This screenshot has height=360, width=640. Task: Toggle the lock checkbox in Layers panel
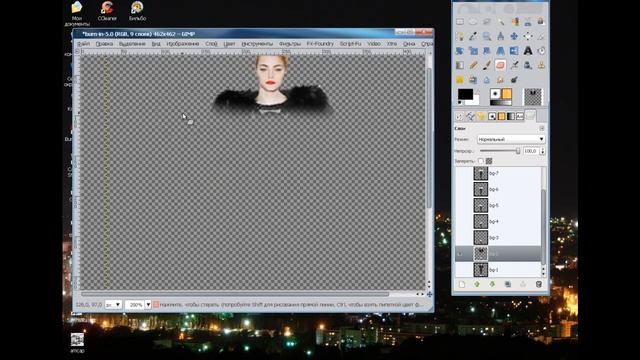point(481,161)
